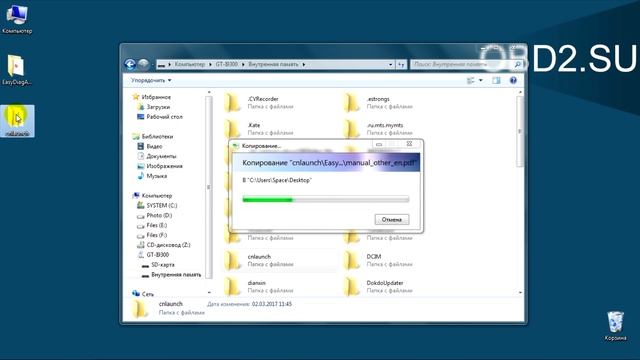Click the copy progress bar
This screenshot has height=360, width=640.
coord(326,199)
